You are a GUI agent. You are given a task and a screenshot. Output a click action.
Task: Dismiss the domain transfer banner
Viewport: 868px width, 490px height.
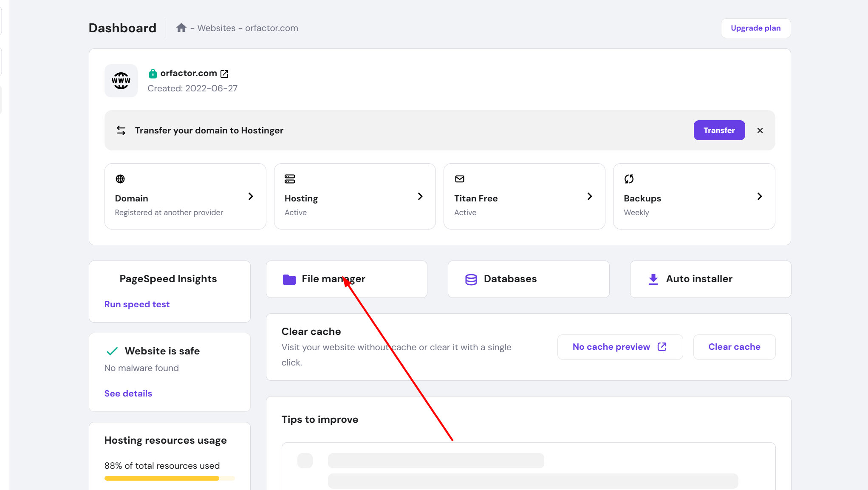(760, 130)
